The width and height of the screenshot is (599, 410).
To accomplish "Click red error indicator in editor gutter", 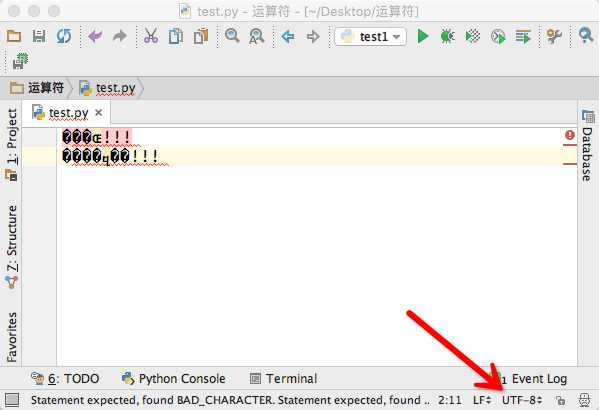I will coord(570,135).
